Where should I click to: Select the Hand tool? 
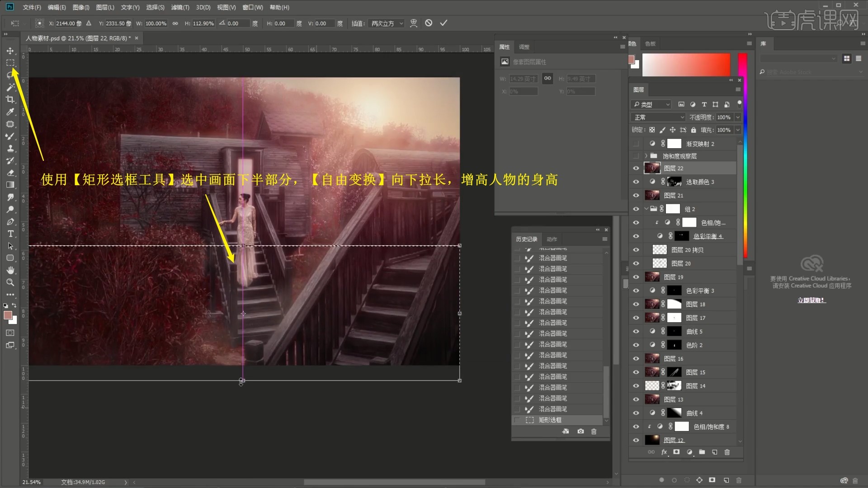(x=10, y=270)
